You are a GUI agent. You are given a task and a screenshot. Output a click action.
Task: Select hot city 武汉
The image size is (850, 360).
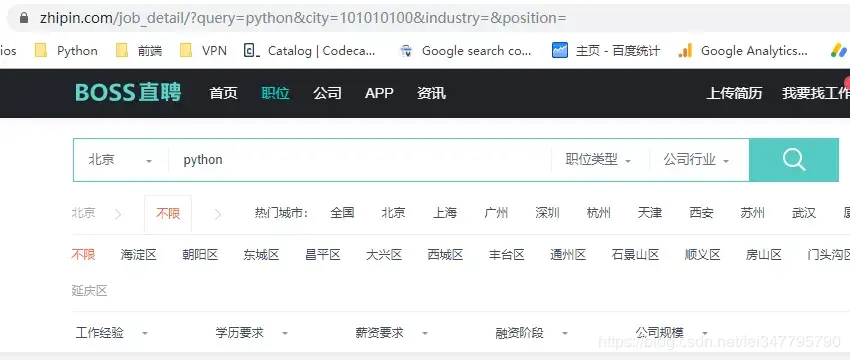click(x=804, y=213)
